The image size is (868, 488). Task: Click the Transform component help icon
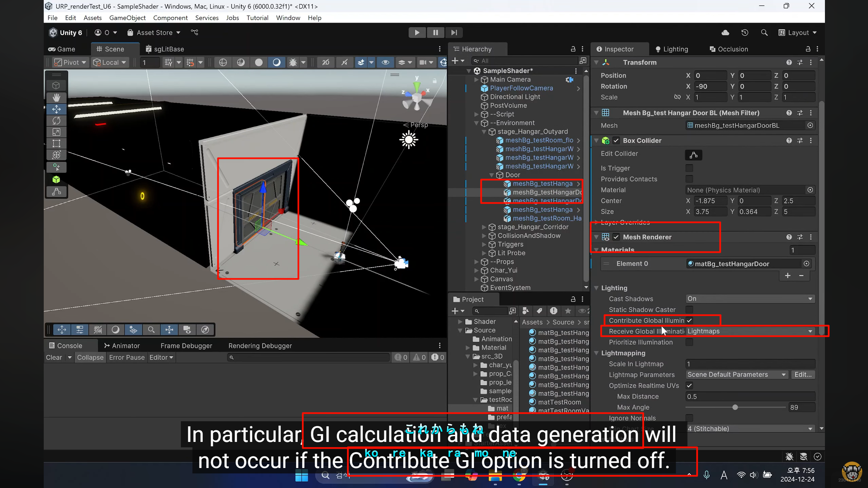click(x=789, y=62)
